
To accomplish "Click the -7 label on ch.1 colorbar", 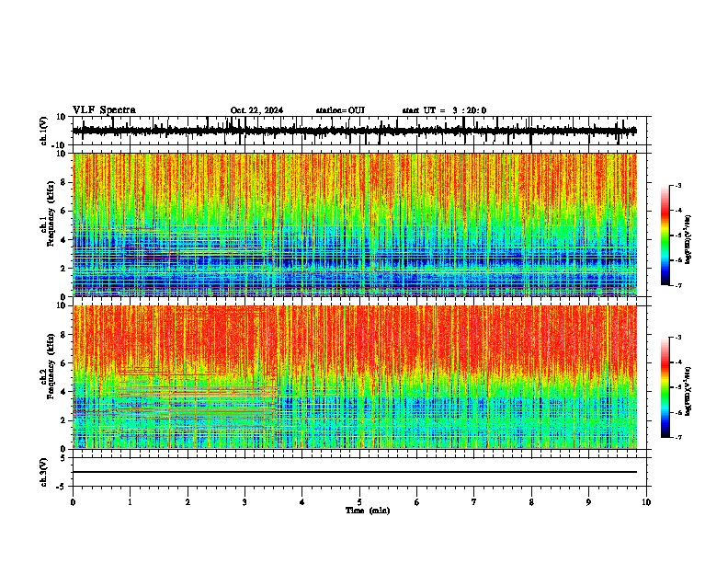I will tap(677, 286).
